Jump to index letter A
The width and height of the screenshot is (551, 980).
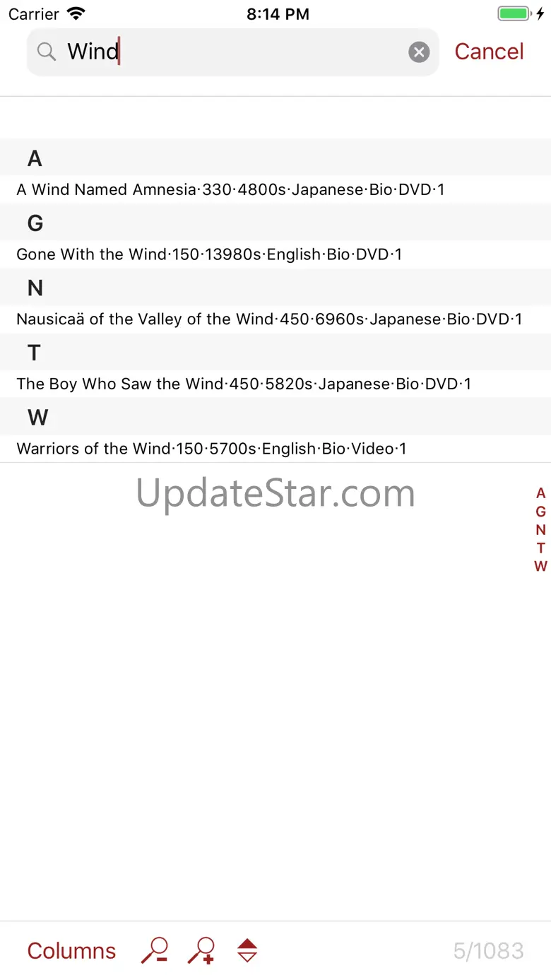(541, 493)
